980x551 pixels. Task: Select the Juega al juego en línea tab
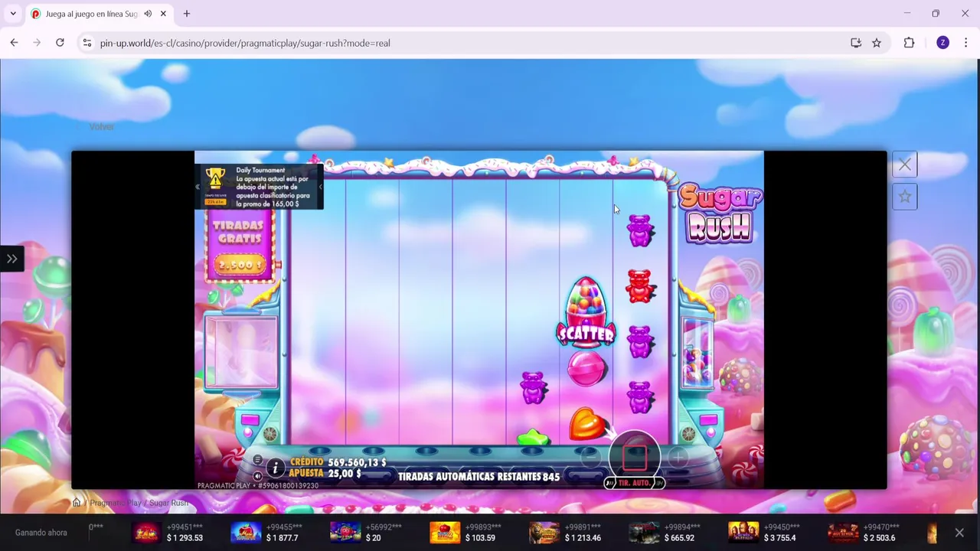tap(100, 14)
